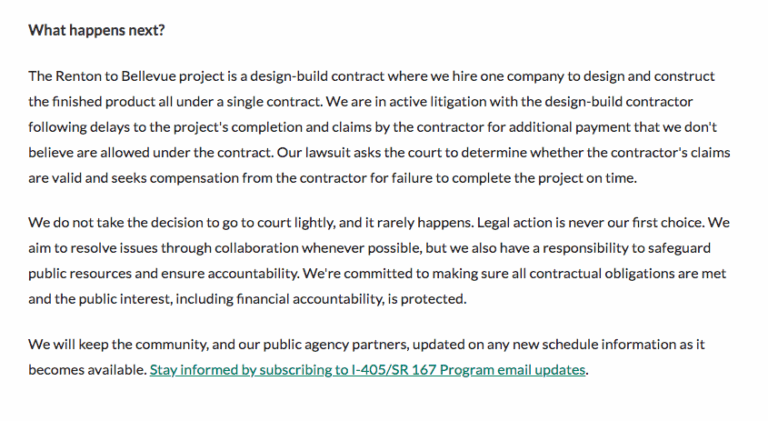Viewport: 768px width, 421px height.
Task: Open the I-405/SR 167 Program email updates link
Action: point(367,370)
